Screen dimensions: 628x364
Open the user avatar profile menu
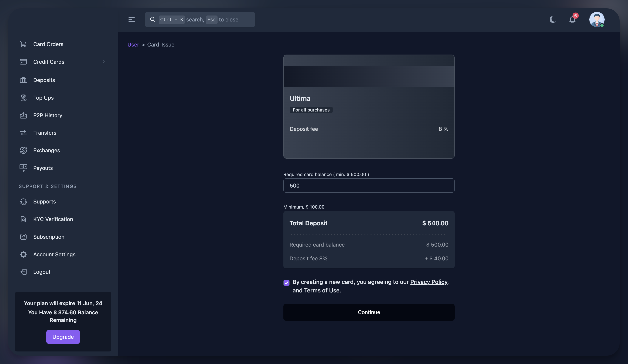click(597, 20)
